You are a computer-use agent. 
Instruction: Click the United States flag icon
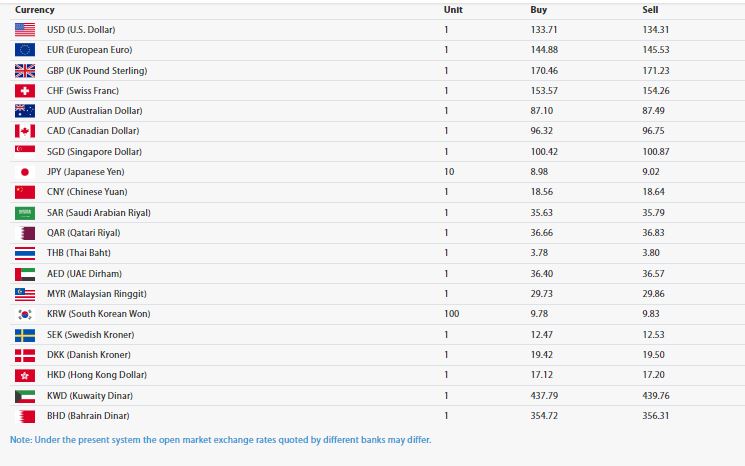25,29
